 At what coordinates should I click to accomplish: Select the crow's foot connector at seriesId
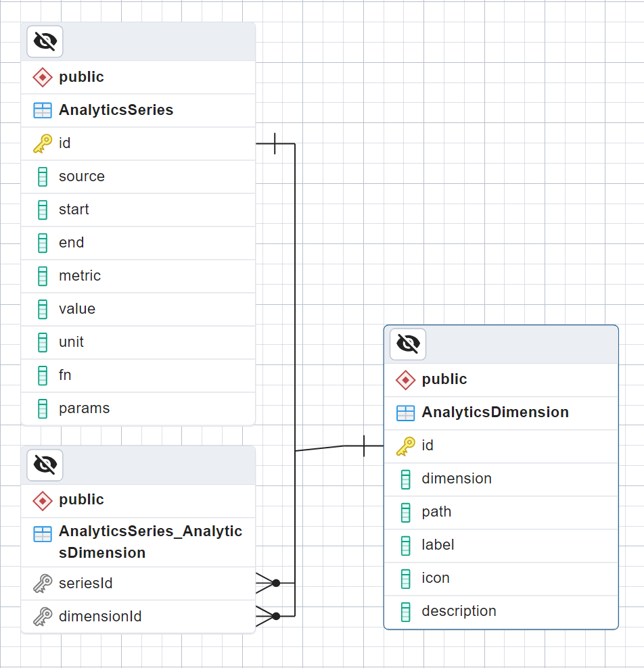click(268, 583)
